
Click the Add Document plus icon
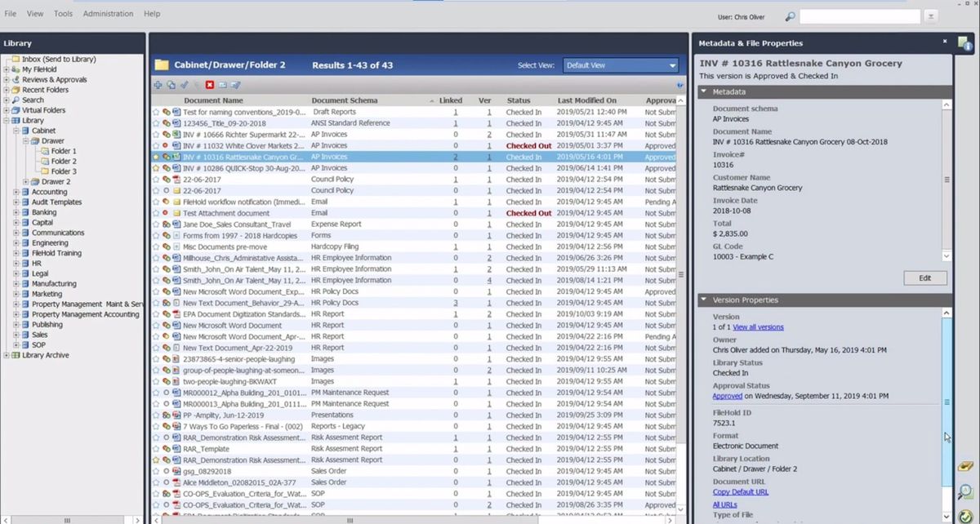coord(158,84)
